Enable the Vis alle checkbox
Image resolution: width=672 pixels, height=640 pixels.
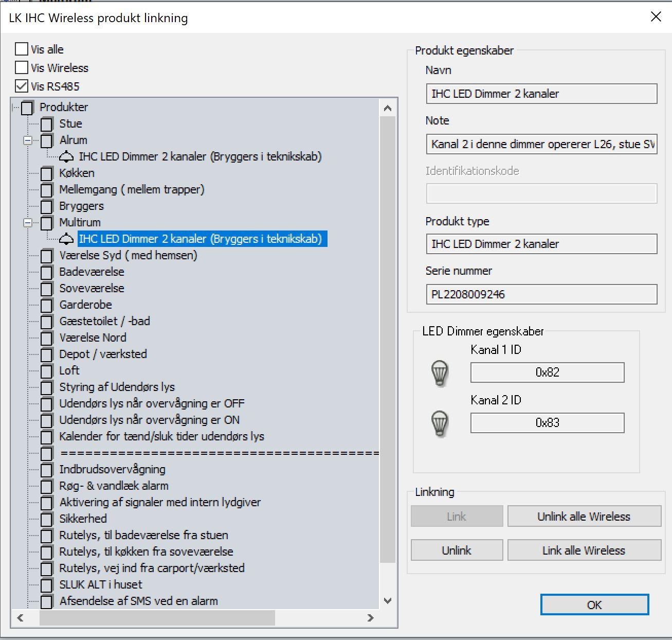click(22, 49)
